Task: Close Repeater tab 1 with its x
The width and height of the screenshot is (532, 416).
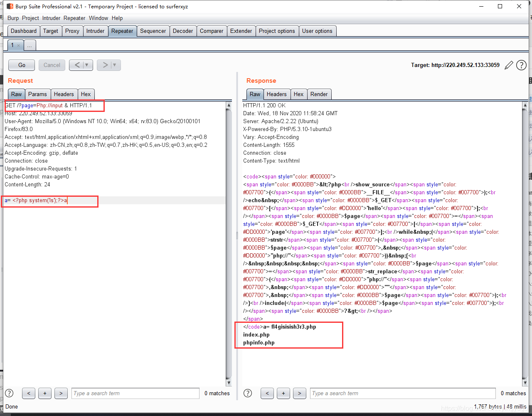Action: tap(18, 45)
